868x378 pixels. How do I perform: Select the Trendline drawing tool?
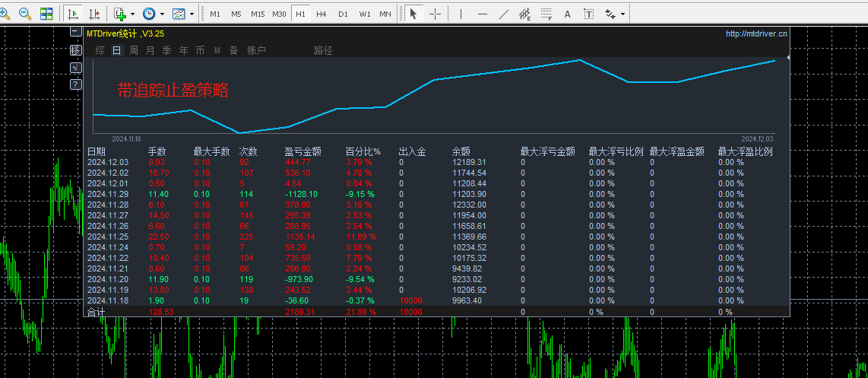[x=504, y=14]
